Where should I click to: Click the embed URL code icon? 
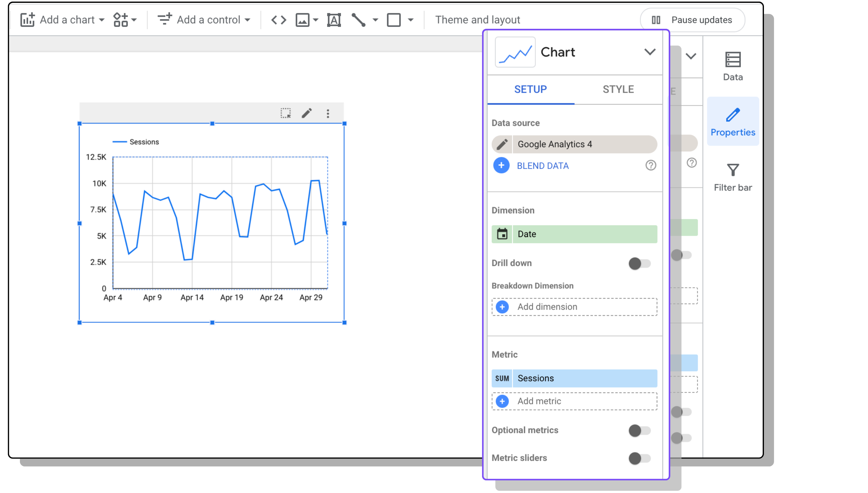[278, 20]
